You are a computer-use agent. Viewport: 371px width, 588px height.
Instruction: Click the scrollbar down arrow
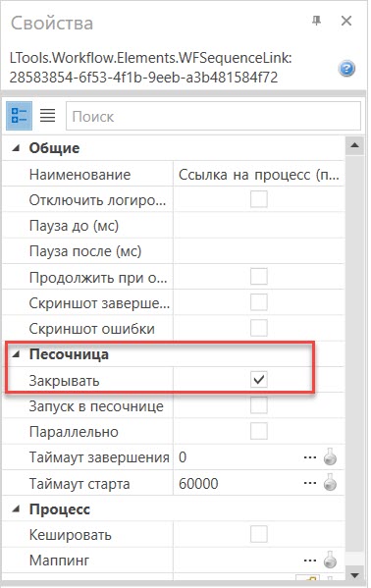tap(355, 575)
